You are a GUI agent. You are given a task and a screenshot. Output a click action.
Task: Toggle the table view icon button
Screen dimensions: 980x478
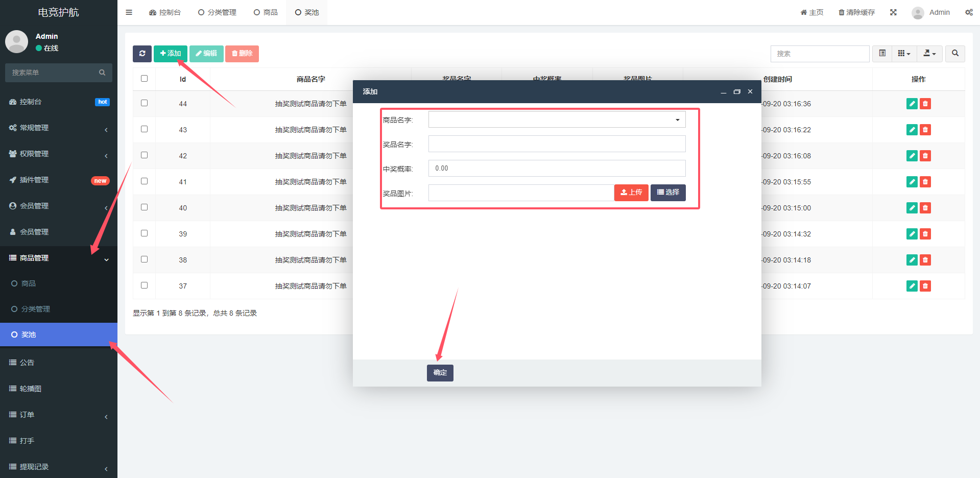(882, 54)
